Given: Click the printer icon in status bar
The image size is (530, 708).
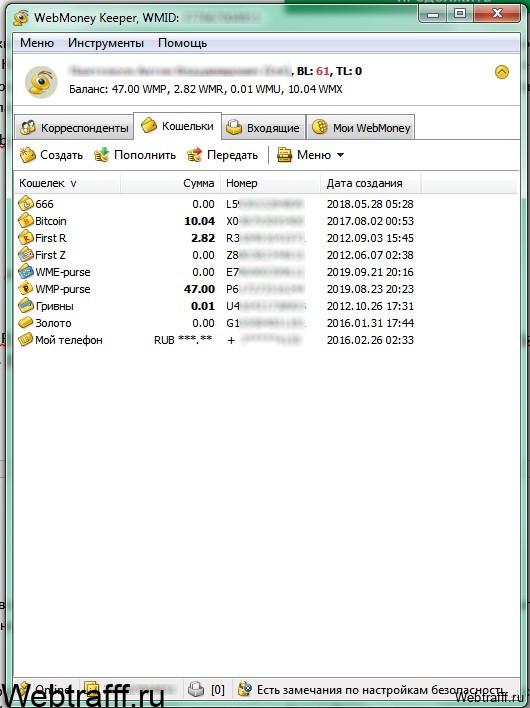Looking at the screenshot, I should coord(196,689).
